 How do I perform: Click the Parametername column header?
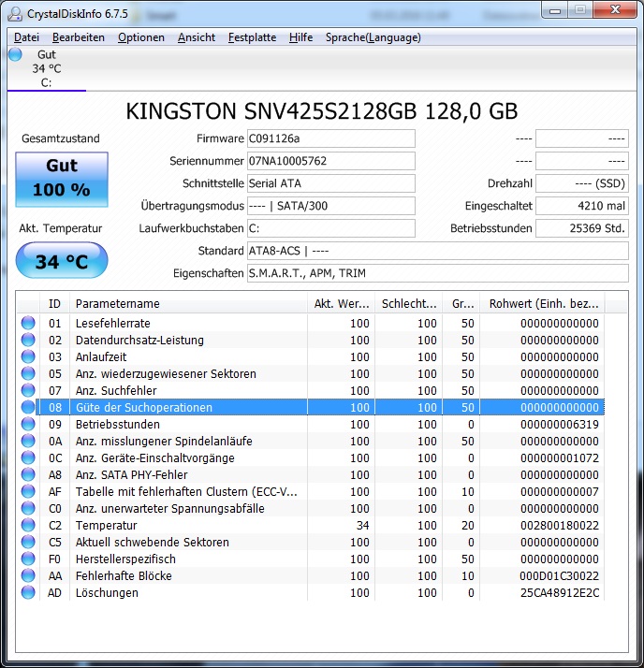tap(188, 304)
